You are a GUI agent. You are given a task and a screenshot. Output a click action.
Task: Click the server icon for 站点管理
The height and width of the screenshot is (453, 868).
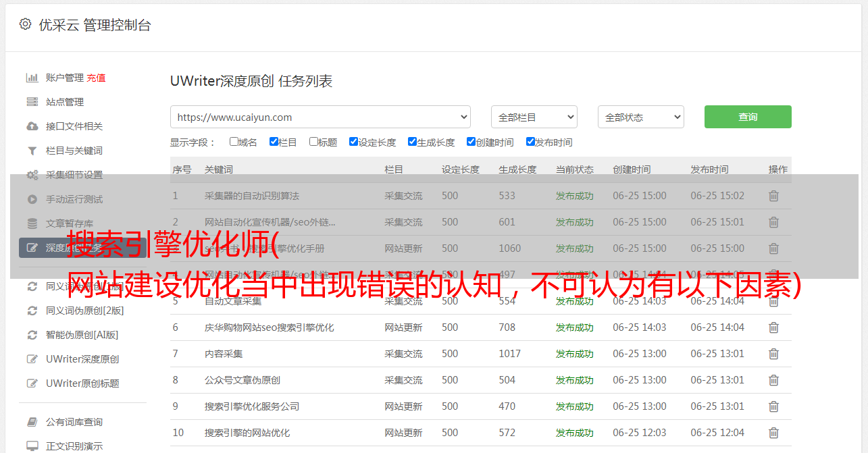(x=32, y=102)
